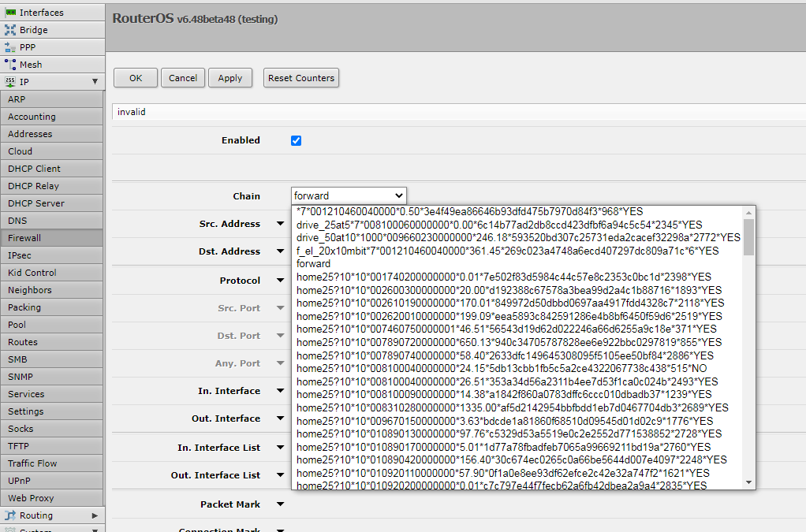Open DHCP Client menu item
Screen dimensions: 806x532
click(x=52, y=169)
